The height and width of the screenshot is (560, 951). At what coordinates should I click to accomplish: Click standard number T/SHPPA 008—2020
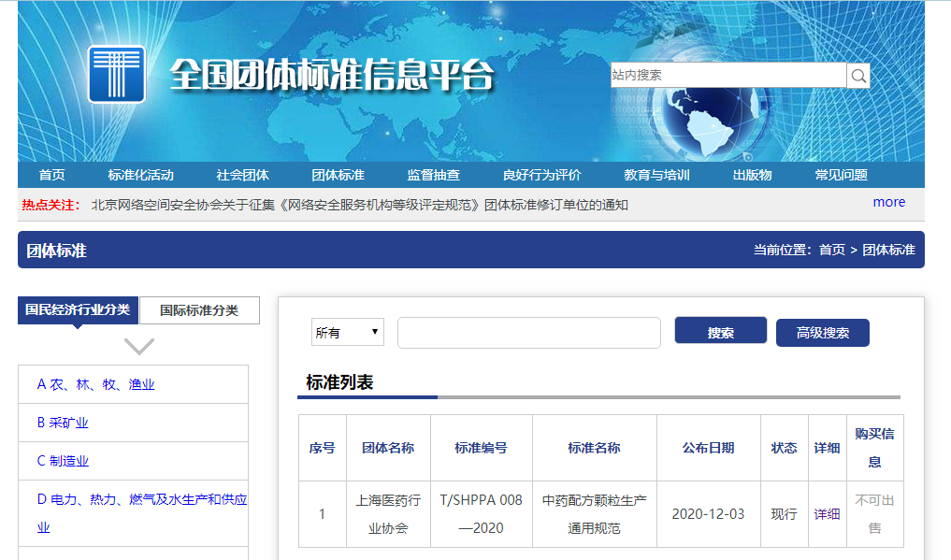pos(481,514)
